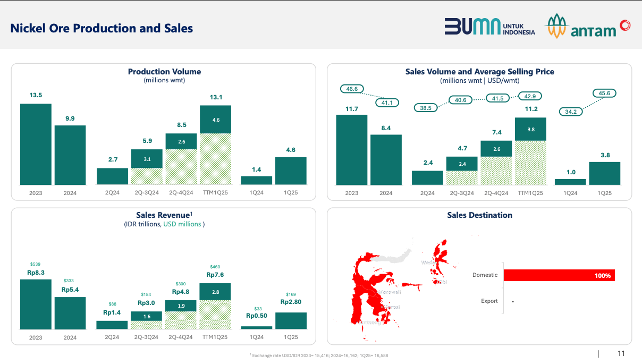Click the Production Volume chart title
Viewport: 642px width, 364px height.
pos(164,71)
